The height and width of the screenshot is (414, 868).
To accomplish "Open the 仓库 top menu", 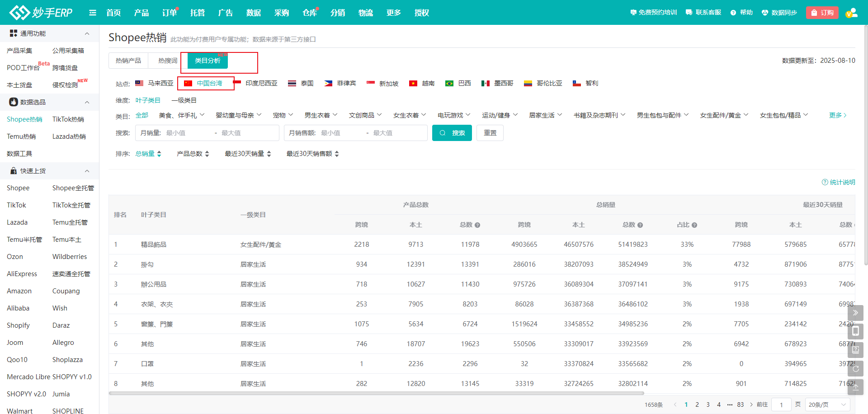I will 310,13.
